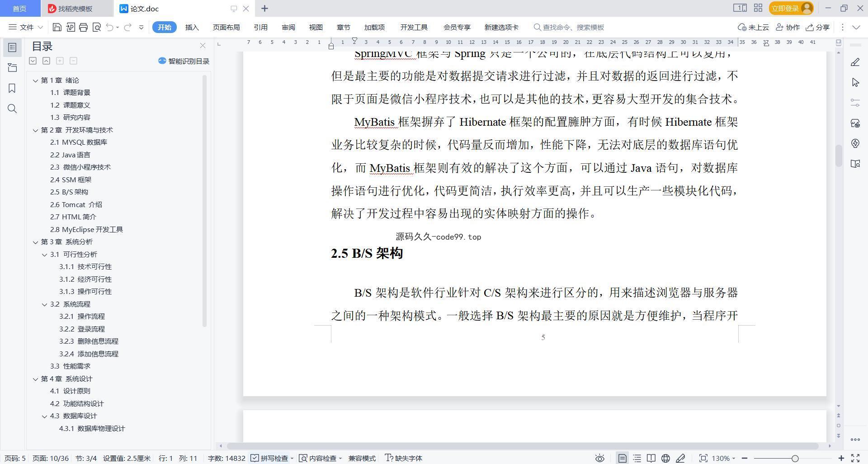Collapse 4.3 数据库设计 node
The width and height of the screenshot is (868, 464).
click(44, 416)
